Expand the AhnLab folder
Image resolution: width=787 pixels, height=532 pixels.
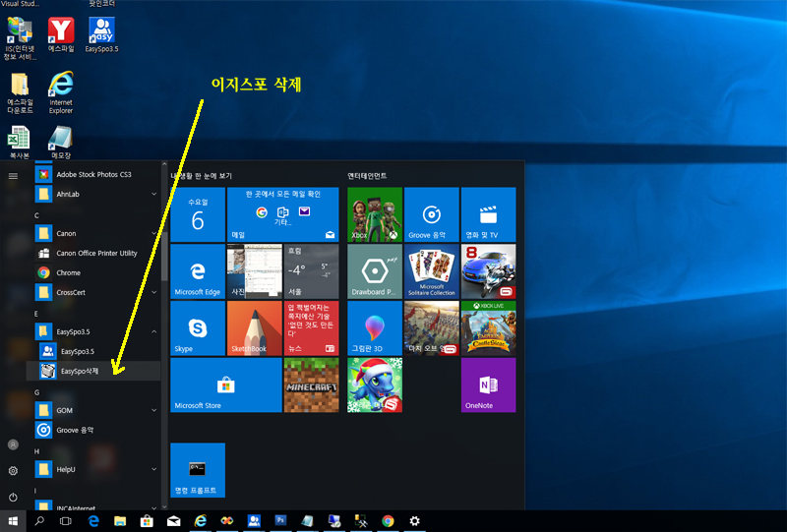coord(153,194)
